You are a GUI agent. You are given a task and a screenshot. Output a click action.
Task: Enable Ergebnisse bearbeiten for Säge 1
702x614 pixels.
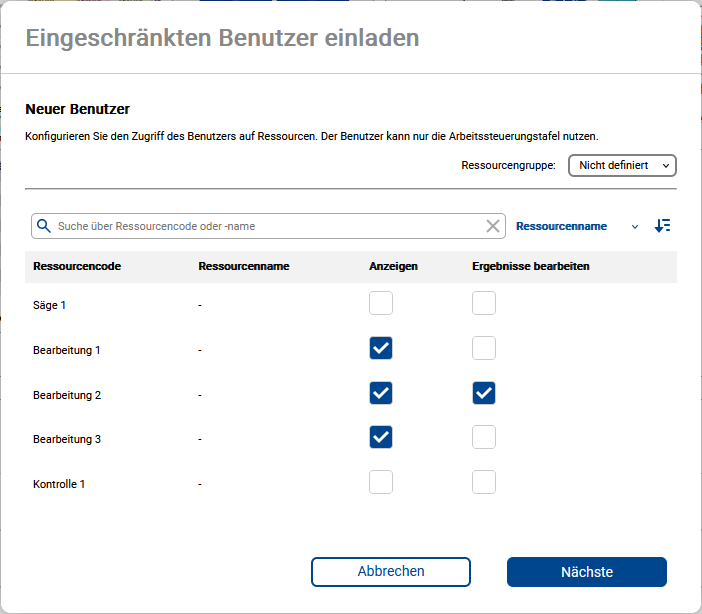pyautogui.click(x=484, y=304)
